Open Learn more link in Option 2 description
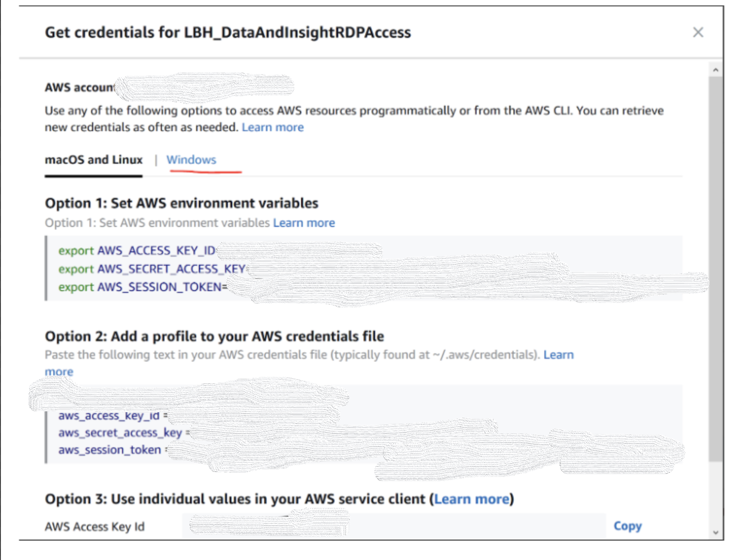This screenshot has width=731, height=560. (558, 355)
